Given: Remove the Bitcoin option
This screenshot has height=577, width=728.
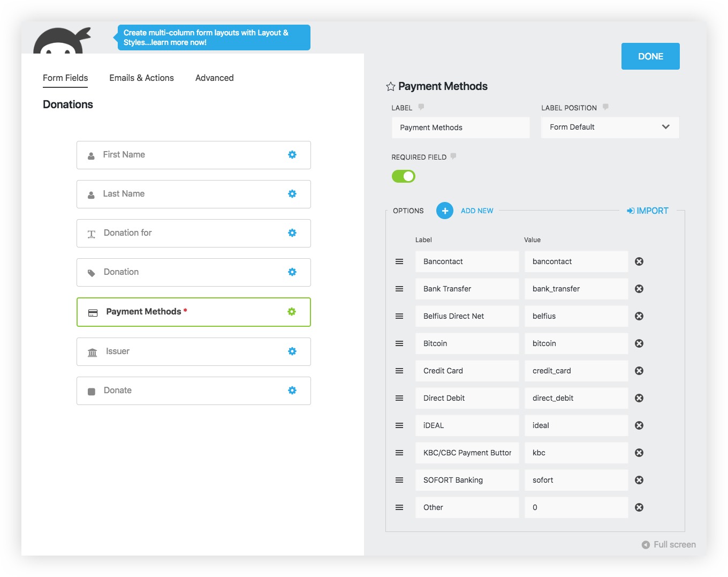Looking at the screenshot, I should (639, 343).
